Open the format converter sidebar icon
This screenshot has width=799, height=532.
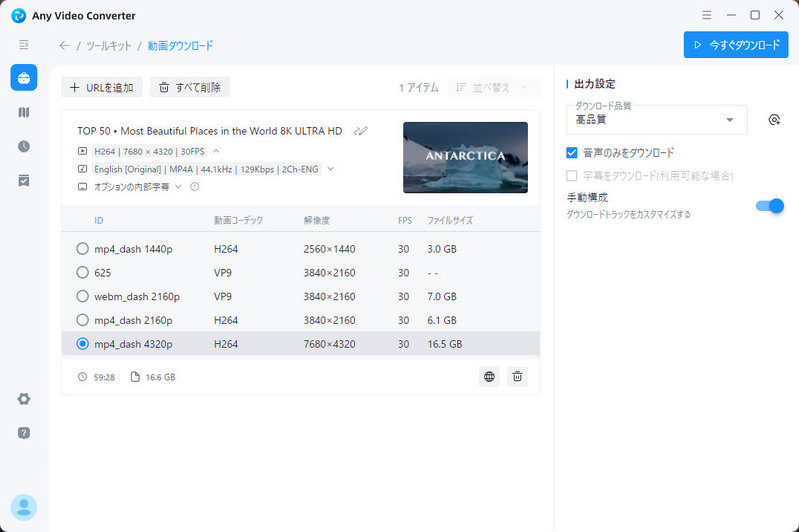pyautogui.click(x=23, y=112)
